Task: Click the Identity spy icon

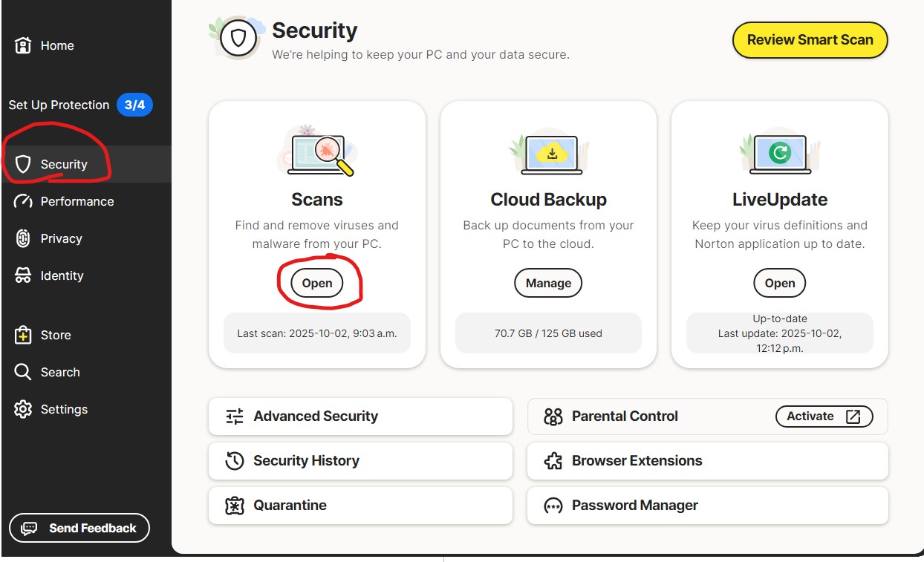Action: click(23, 275)
